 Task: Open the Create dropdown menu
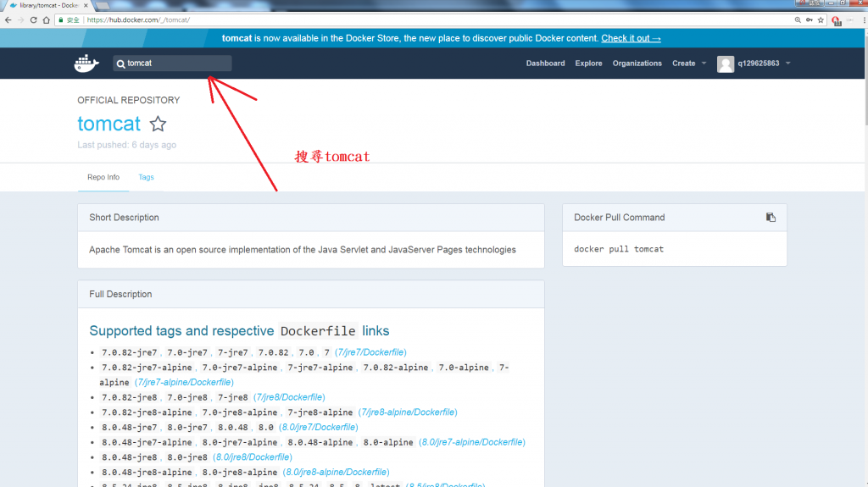(689, 63)
